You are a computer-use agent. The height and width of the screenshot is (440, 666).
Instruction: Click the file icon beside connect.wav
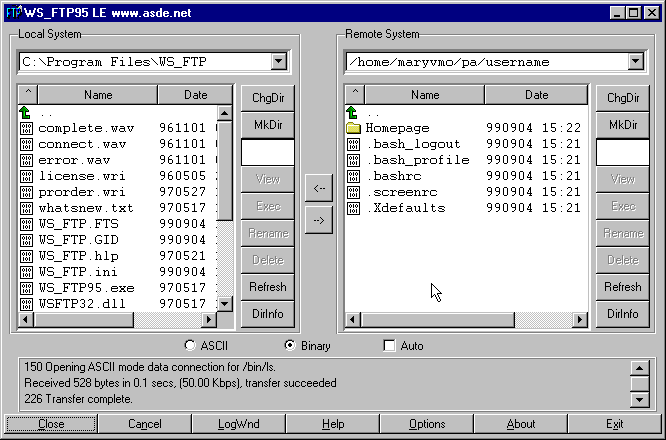(26, 145)
